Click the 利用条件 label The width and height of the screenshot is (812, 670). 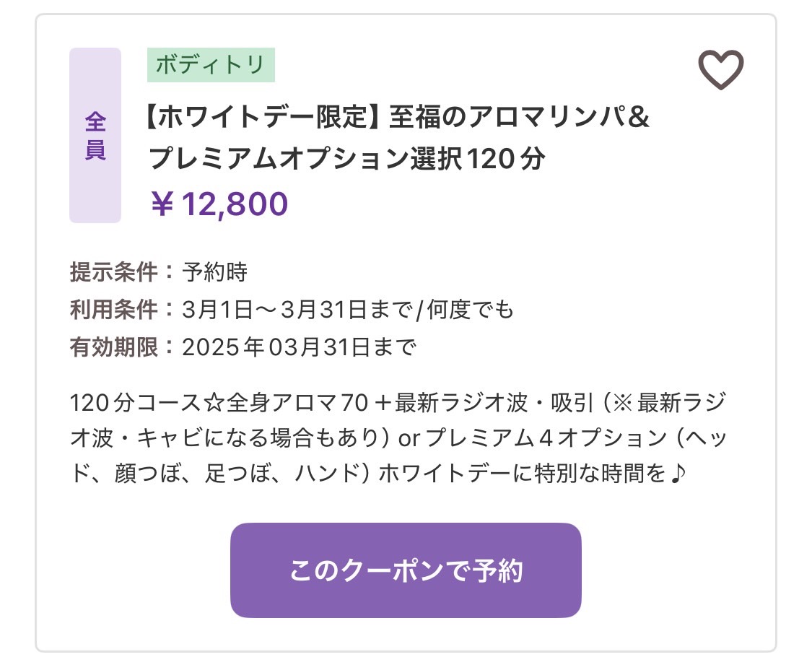pyautogui.click(x=113, y=310)
